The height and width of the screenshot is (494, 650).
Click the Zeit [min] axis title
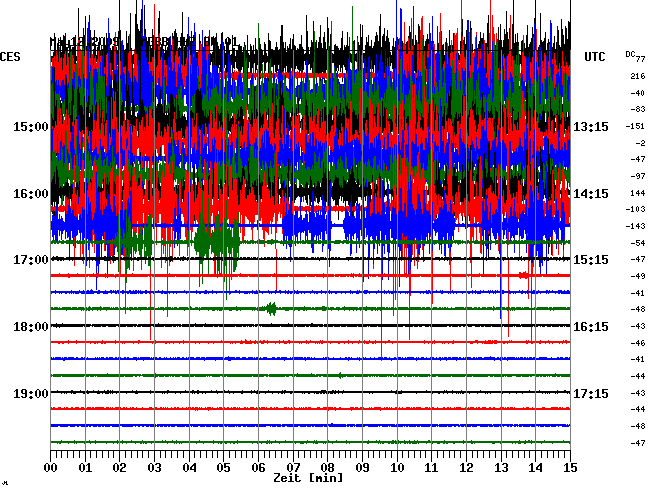click(x=308, y=478)
